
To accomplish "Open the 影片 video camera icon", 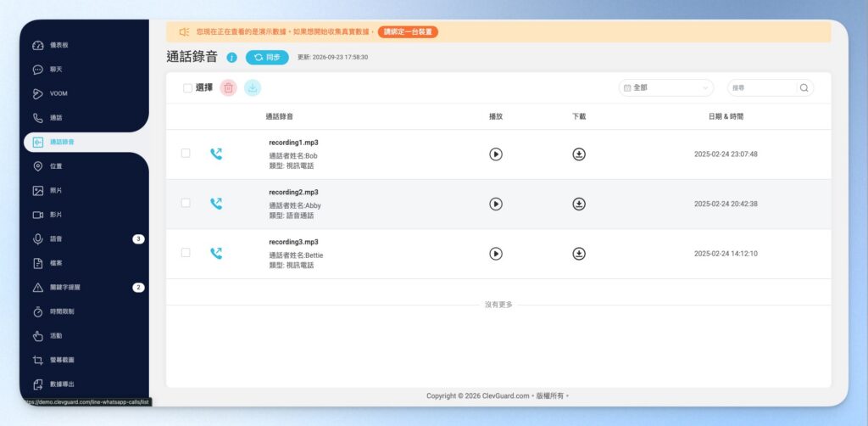I will click(x=37, y=215).
